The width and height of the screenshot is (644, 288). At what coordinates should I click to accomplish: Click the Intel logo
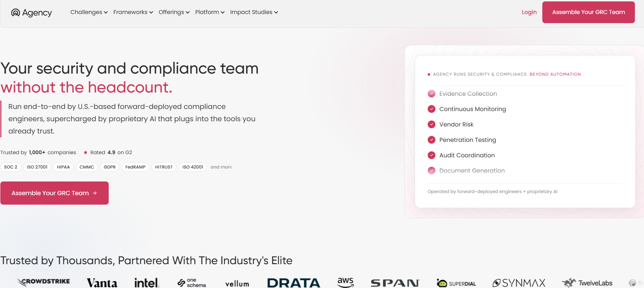[147, 283]
